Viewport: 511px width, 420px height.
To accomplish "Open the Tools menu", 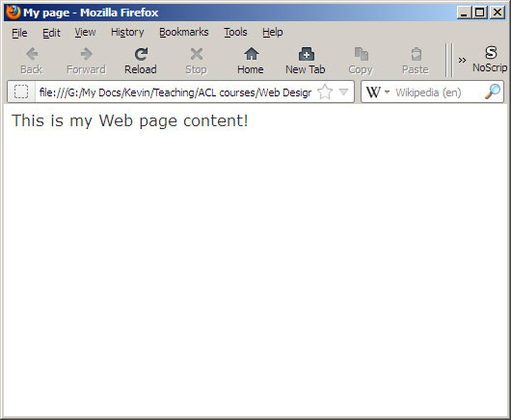I will 235,32.
